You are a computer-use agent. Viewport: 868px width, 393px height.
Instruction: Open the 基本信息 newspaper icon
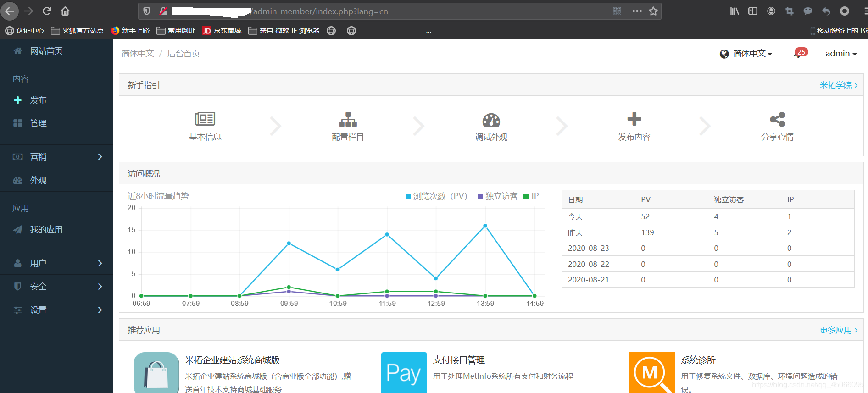coord(205,119)
